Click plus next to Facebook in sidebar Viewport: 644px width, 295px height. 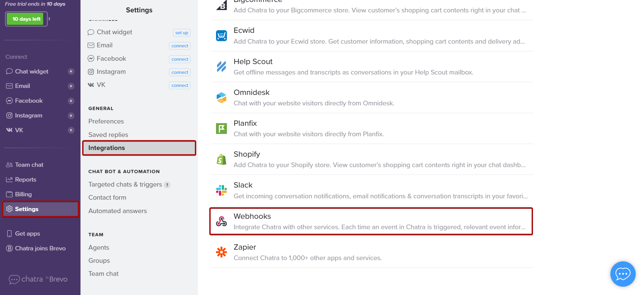[71, 101]
